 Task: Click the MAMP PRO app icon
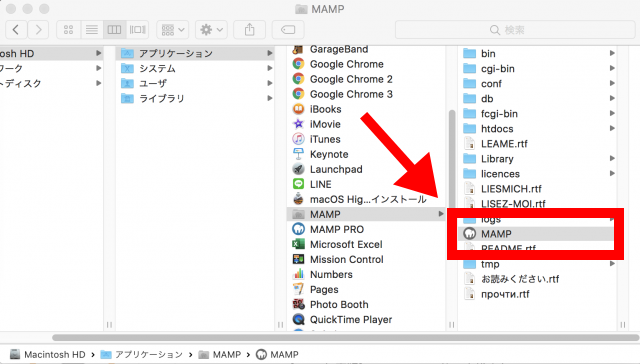[298, 229]
